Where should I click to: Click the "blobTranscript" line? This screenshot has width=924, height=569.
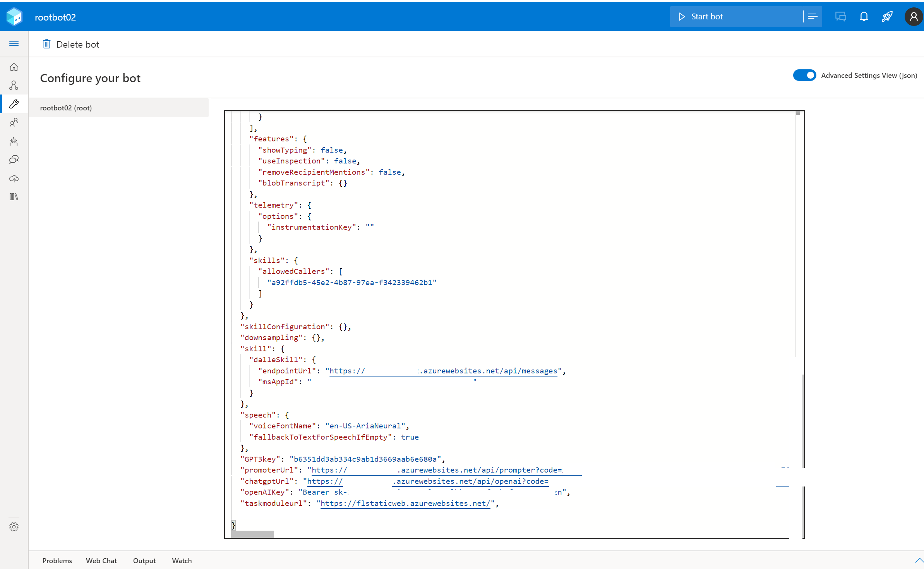[303, 183]
